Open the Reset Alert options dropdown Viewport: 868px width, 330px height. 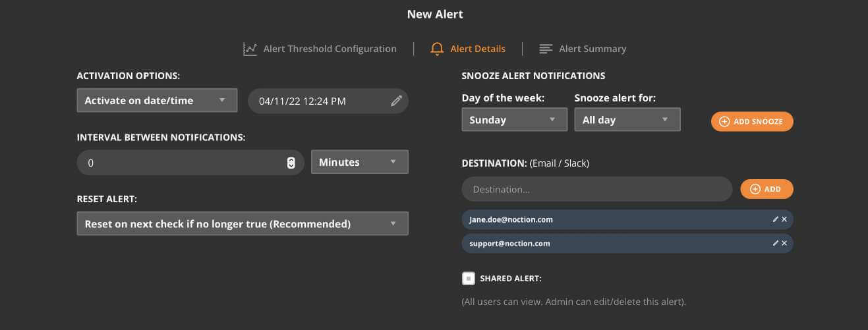pos(243,223)
